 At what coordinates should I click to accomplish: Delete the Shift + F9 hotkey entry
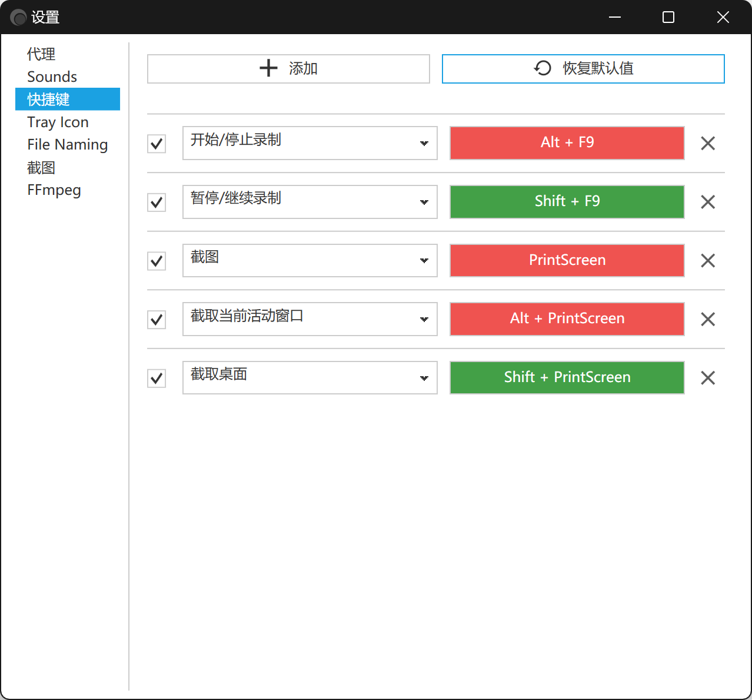click(708, 202)
